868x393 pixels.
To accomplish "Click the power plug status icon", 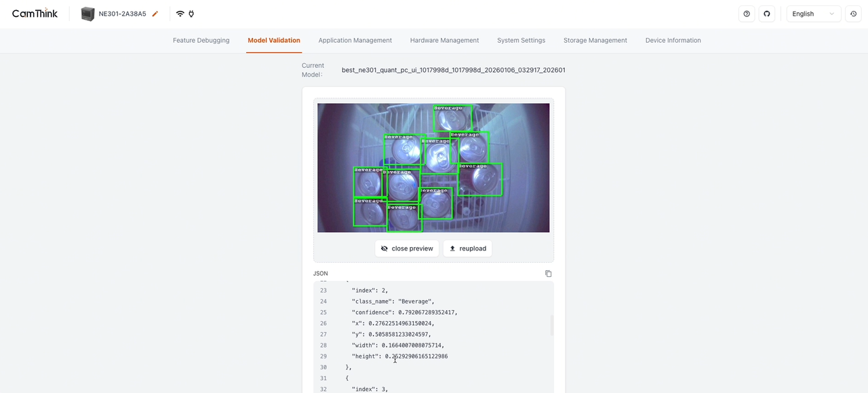I will tap(191, 14).
